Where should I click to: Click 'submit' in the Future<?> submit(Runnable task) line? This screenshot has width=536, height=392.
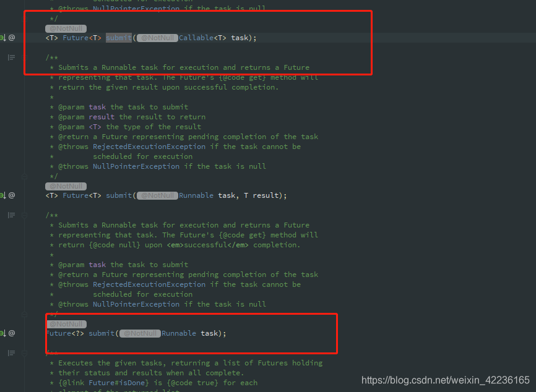coord(102,333)
